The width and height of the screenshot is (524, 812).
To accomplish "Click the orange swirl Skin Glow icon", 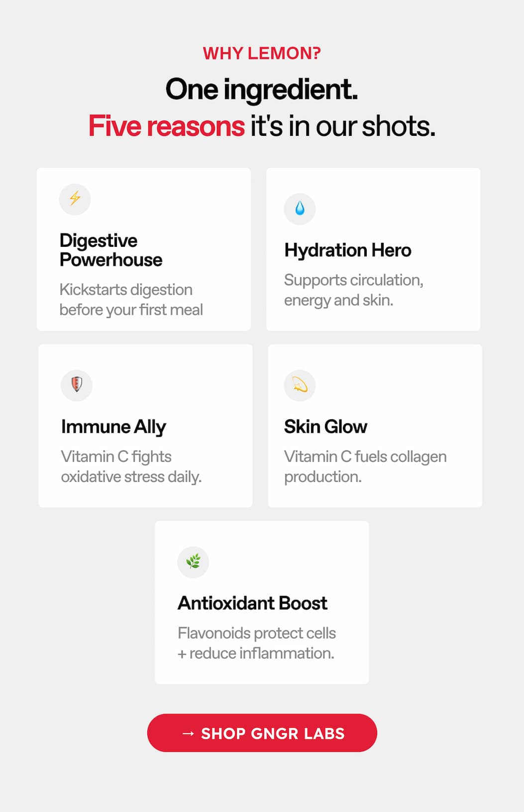I will (x=300, y=385).
